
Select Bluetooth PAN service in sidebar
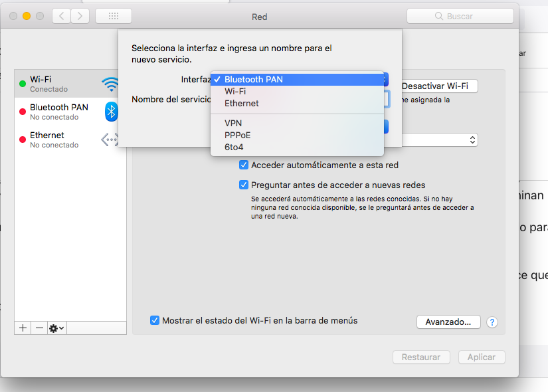66,112
